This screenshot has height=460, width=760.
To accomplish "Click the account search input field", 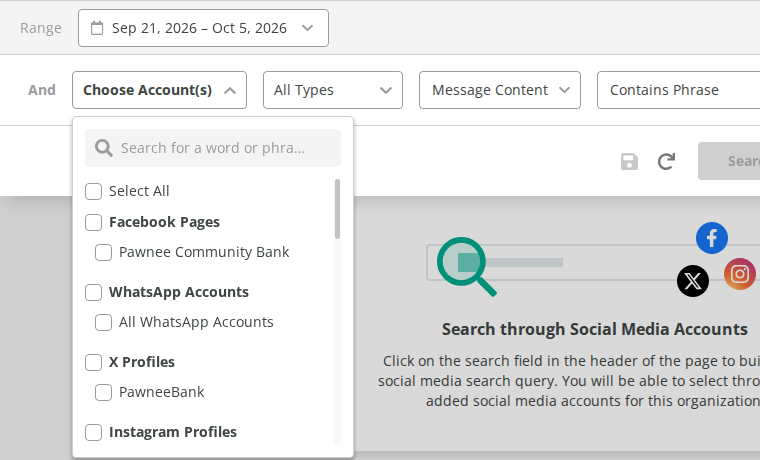I will (213, 148).
